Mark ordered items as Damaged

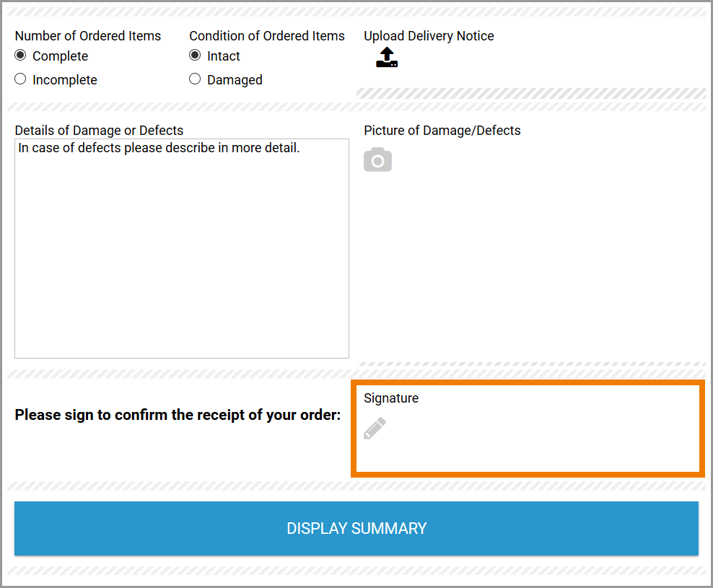[x=195, y=79]
